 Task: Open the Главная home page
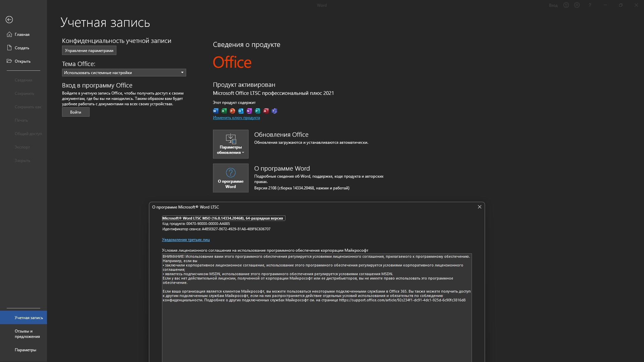pos(22,35)
